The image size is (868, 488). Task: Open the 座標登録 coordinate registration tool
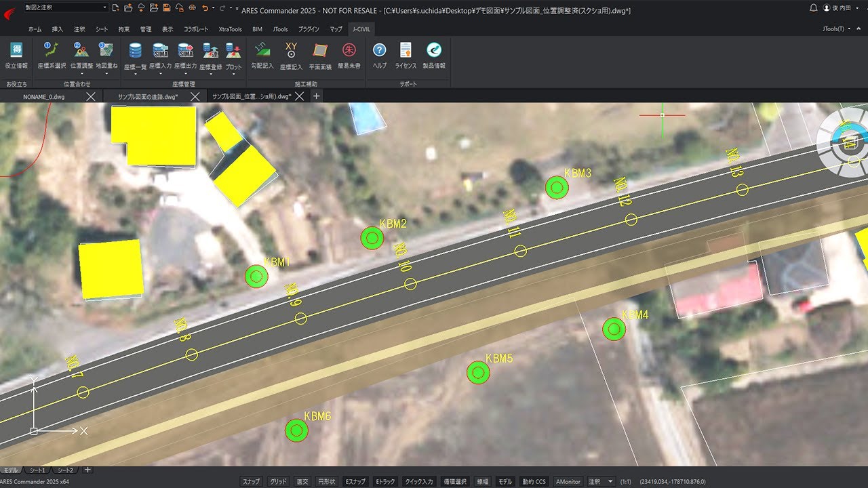pos(211,56)
